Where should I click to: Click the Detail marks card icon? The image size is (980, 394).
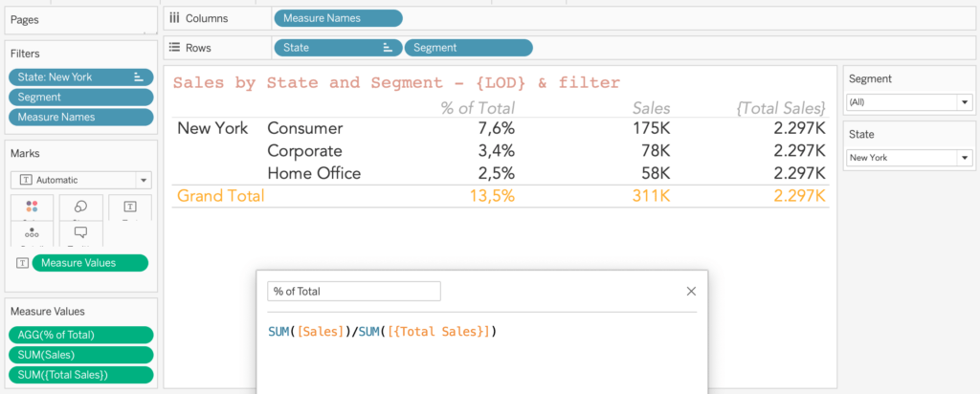[33, 232]
